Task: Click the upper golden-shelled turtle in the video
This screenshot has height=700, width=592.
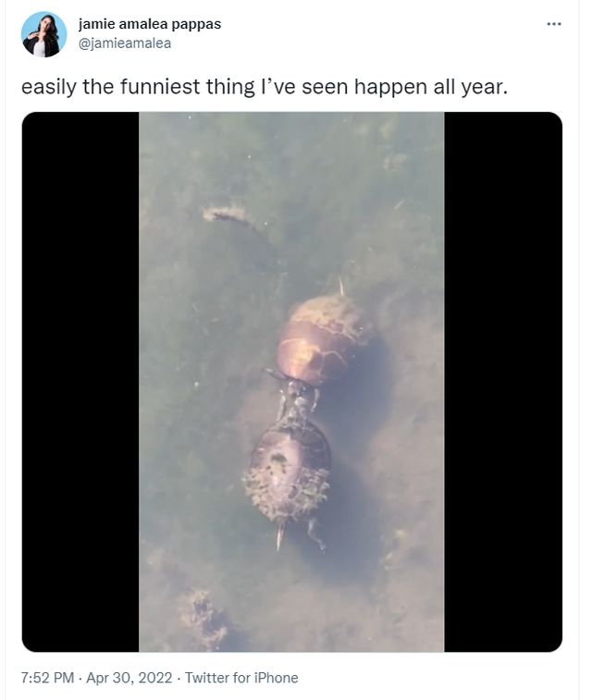Action: pyautogui.click(x=322, y=341)
